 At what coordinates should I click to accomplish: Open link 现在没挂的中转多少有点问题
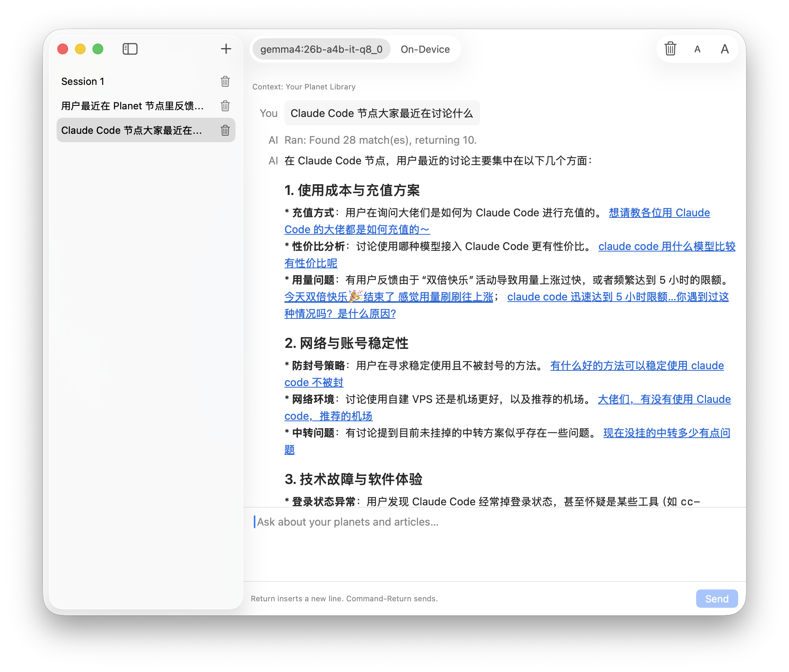(x=666, y=433)
